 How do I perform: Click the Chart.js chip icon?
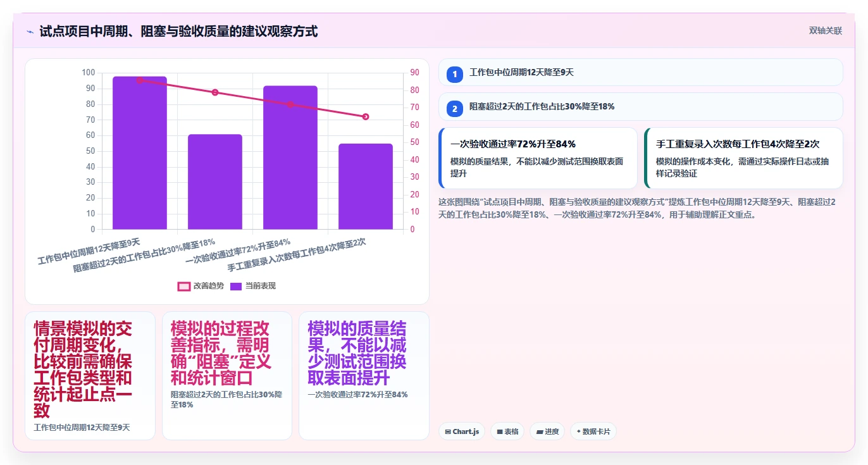448,431
